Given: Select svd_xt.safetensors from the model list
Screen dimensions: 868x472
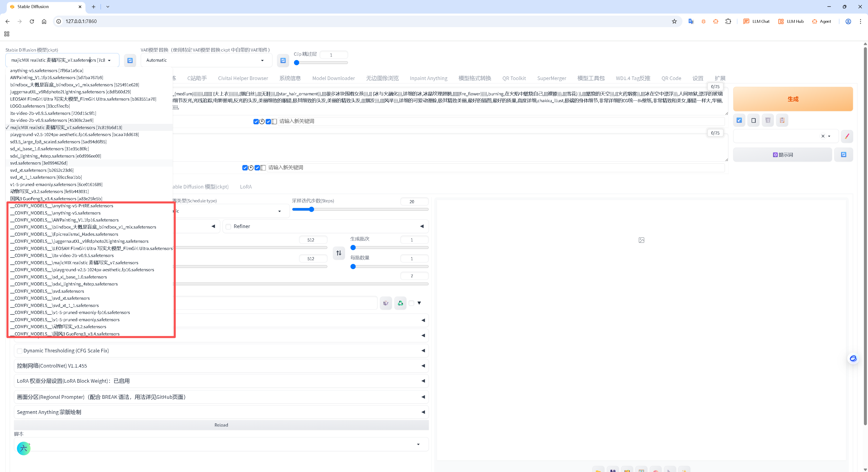Looking at the screenshot, I should (42, 170).
